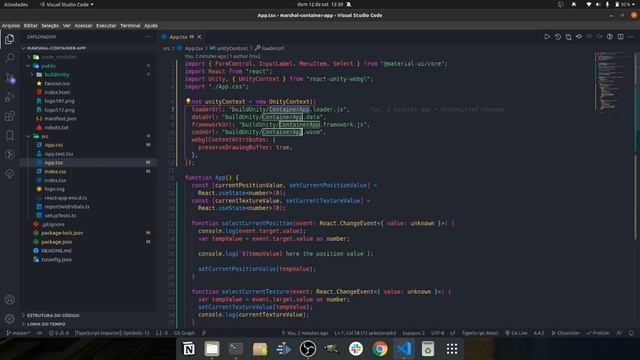
Task: Show applications grid in dock
Action: point(452,349)
